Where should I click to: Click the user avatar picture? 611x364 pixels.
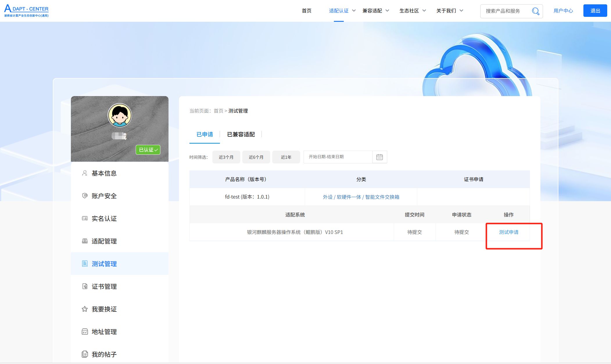[x=120, y=116]
